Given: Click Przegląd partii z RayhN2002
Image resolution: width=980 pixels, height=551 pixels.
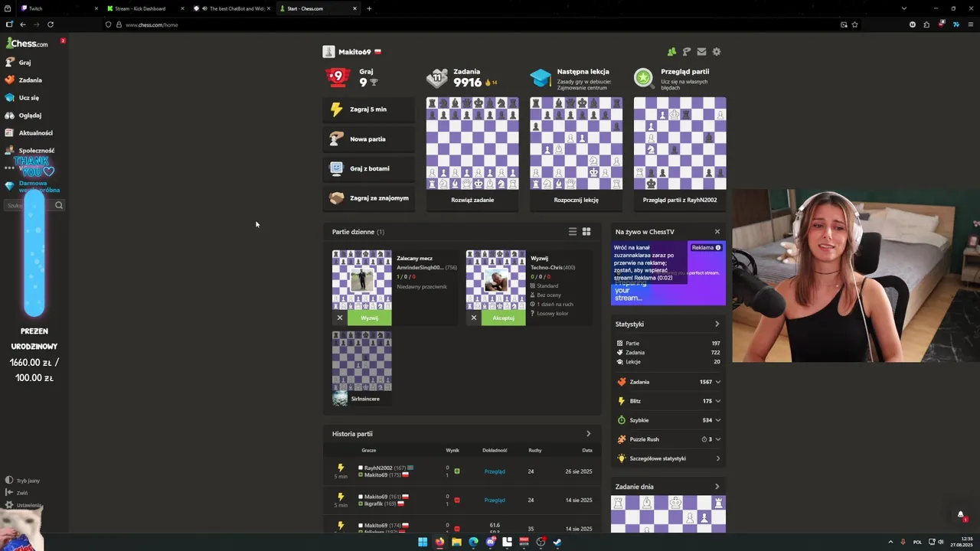Looking at the screenshot, I should point(680,200).
